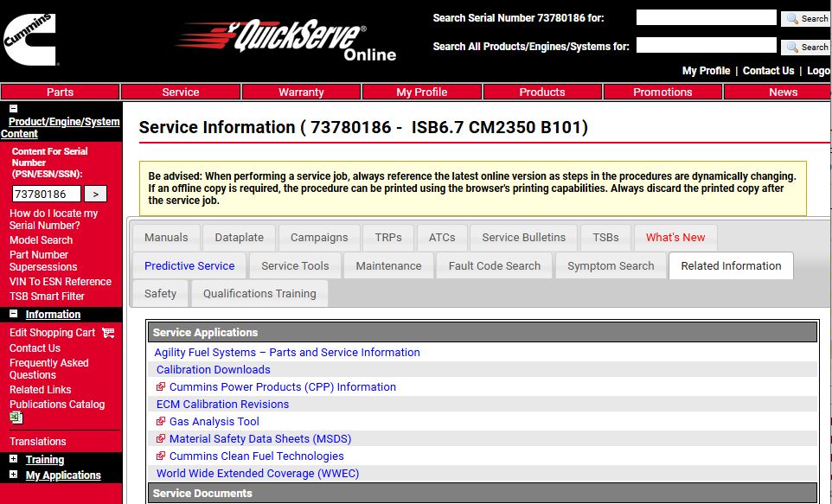Open TSB Smart Filter link
This screenshot has height=504, width=832.
[x=47, y=297]
